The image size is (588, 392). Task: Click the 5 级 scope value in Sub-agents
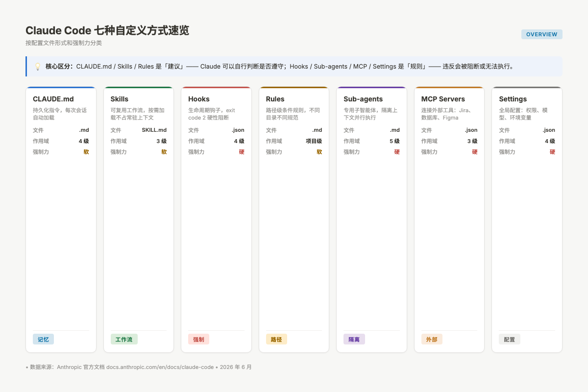[x=394, y=141]
